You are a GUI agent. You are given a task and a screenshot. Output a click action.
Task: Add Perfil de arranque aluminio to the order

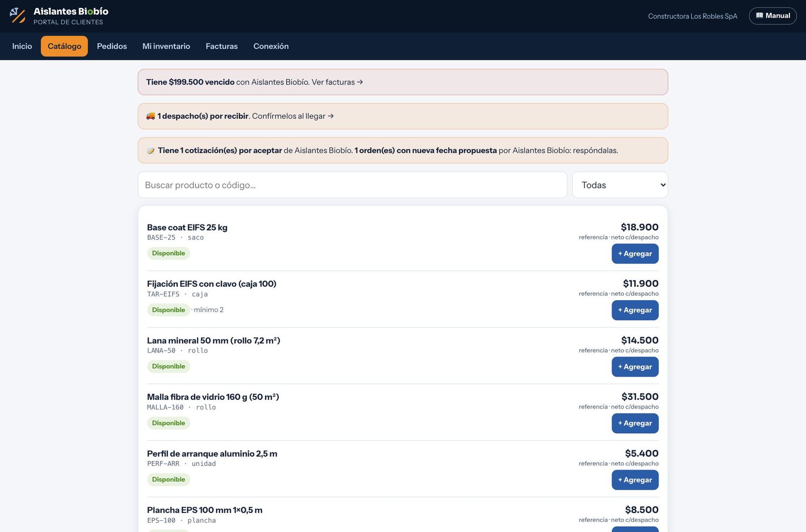(635, 480)
